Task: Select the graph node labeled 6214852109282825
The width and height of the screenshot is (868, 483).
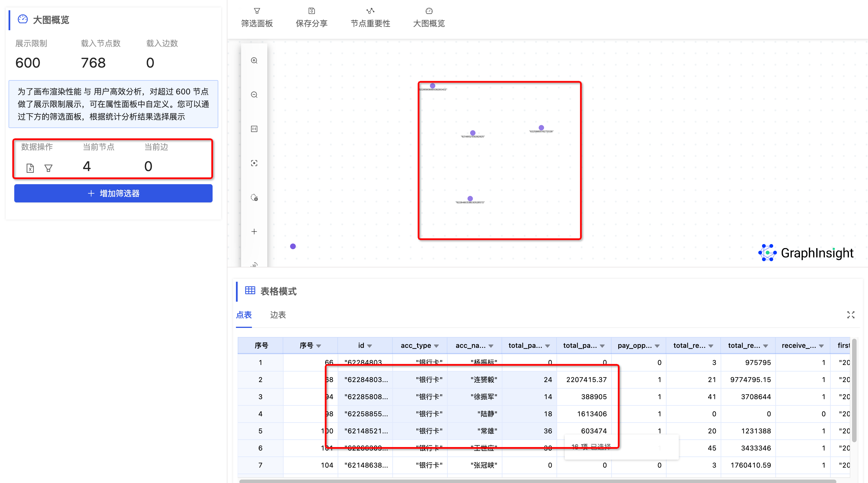Action: (x=473, y=133)
